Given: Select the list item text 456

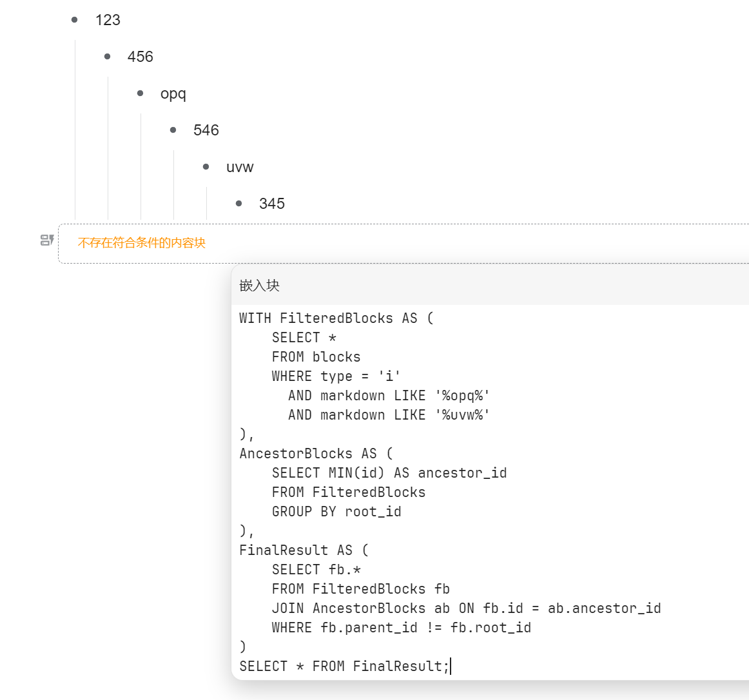Looking at the screenshot, I should [140, 57].
